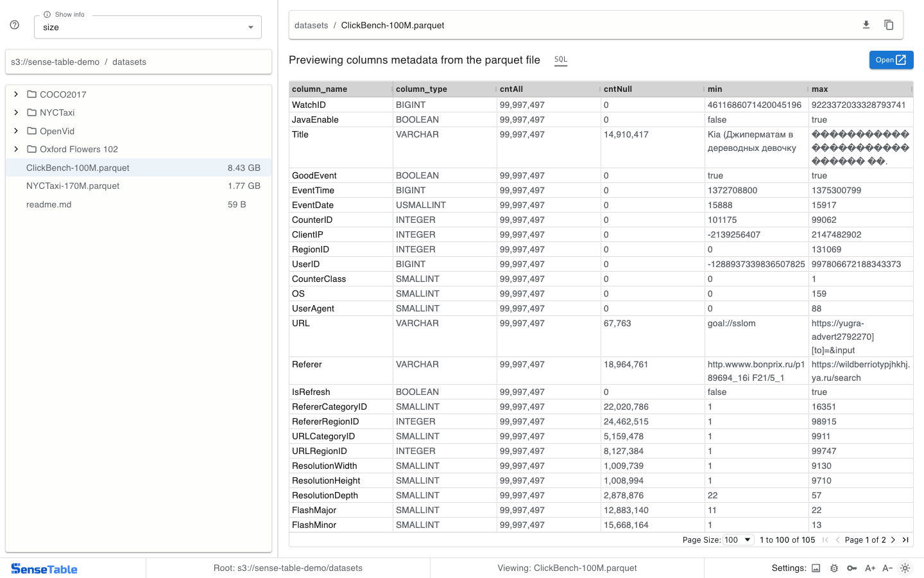Click the blue Open button

[891, 60]
